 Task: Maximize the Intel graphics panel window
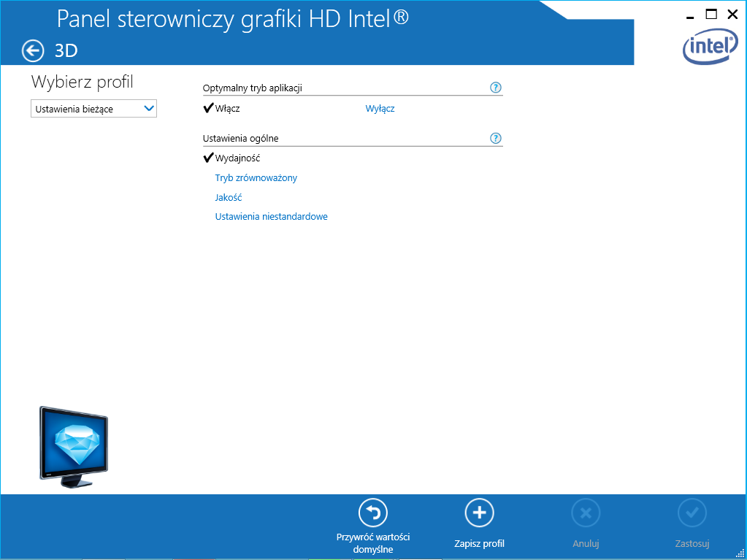710,15
